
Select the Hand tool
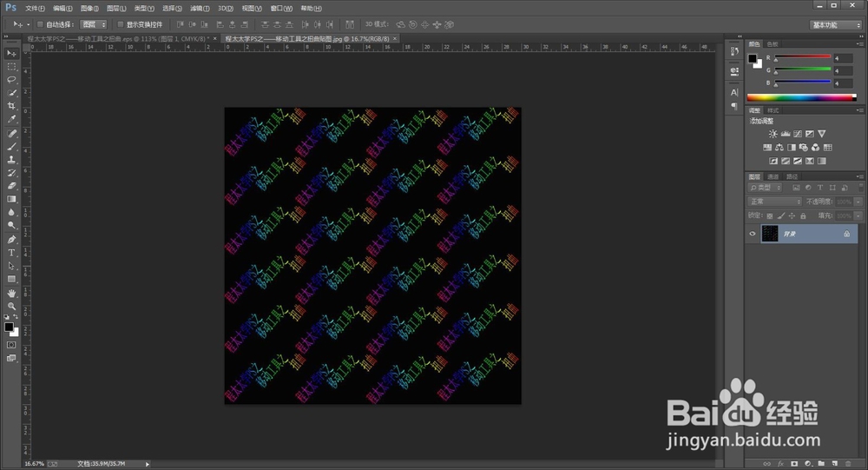(x=11, y=293)
